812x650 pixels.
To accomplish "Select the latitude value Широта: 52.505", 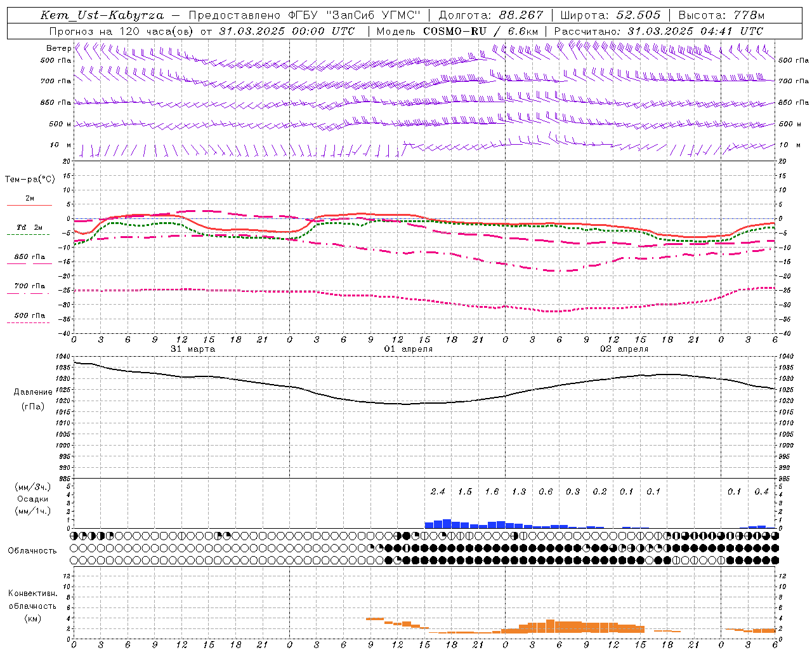I will coord(610,15).
